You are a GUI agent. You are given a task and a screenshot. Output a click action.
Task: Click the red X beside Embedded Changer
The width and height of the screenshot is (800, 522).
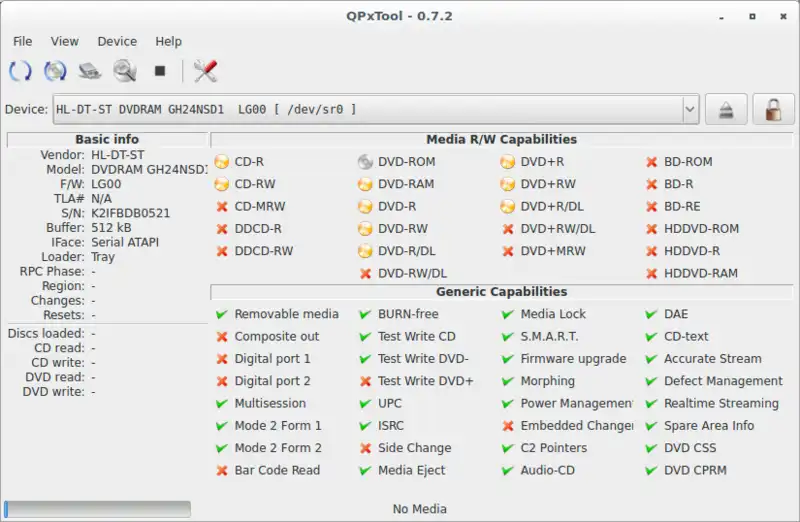pos(507,426)
